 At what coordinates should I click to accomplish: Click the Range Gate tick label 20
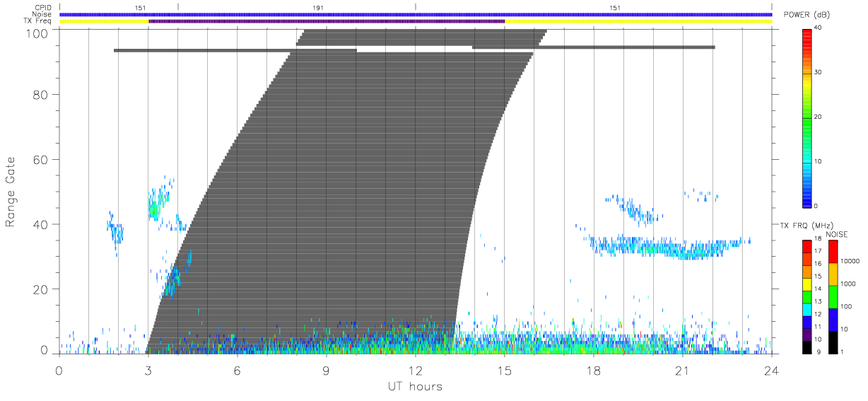(40, 289)
